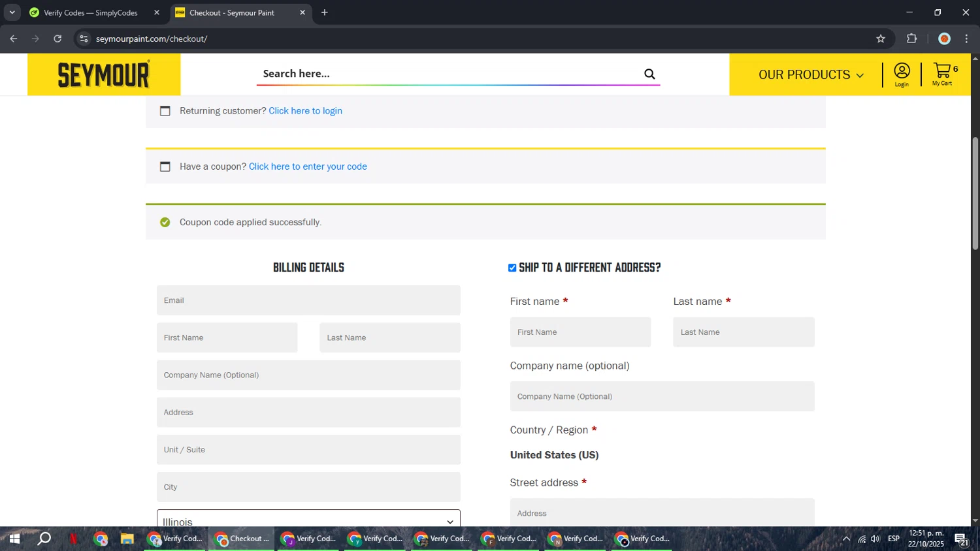Click the billing Email field

pyautogui.click(x=308, y=300)
